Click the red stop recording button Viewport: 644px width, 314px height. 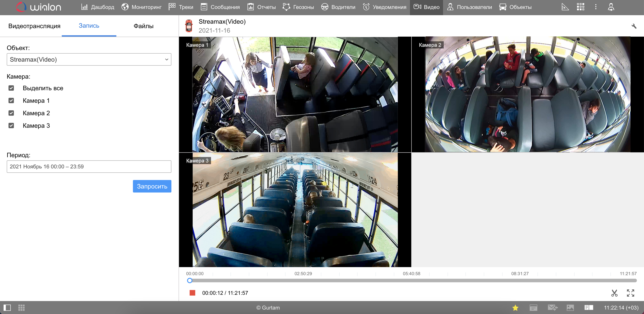click(x=192, y=293)
